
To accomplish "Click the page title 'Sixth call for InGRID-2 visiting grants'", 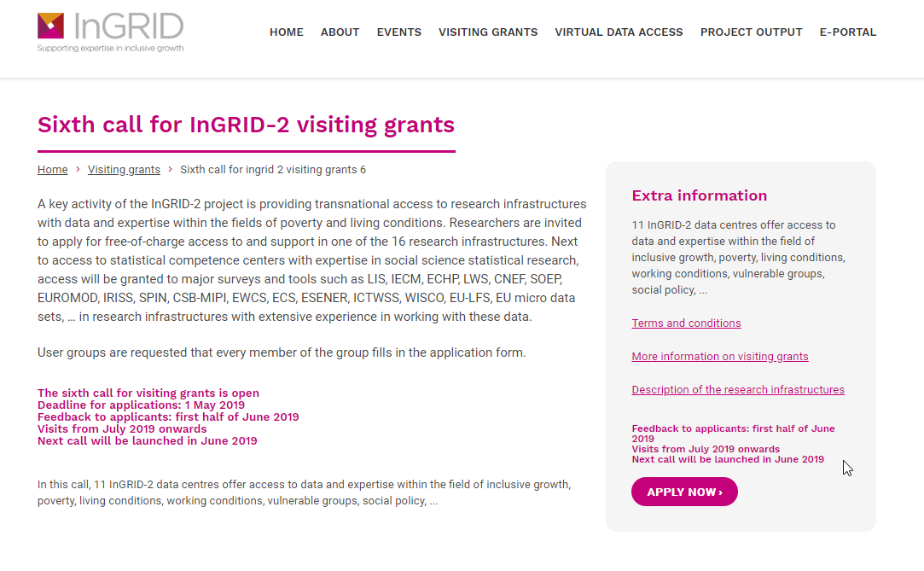I will 246,125.
